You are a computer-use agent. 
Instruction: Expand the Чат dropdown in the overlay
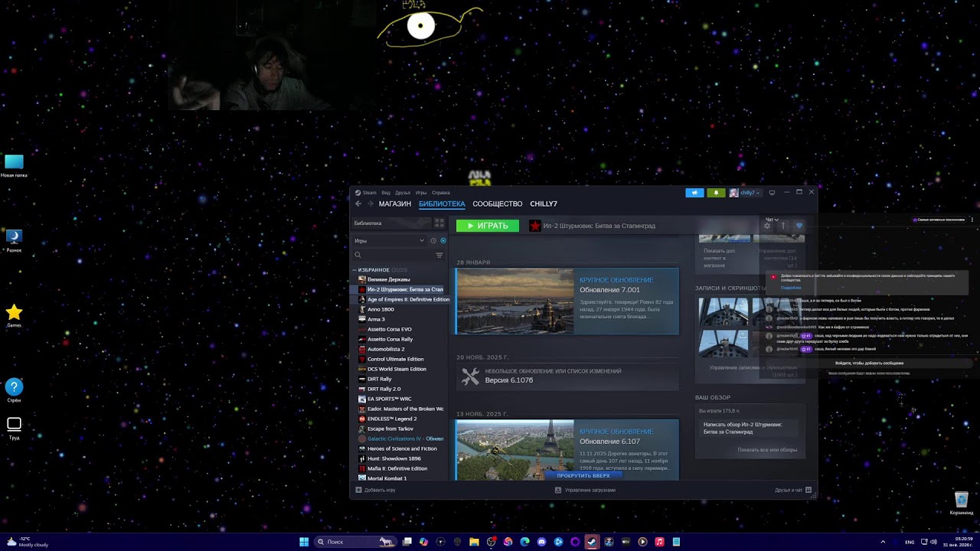pyautogui.click(x=772, y=220)
